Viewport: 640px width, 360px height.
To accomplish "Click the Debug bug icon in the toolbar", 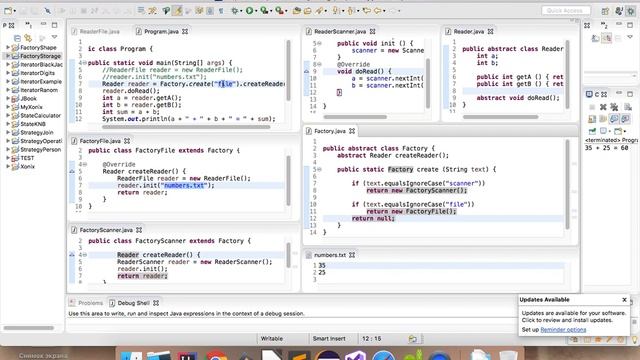I will coord(235,11).
